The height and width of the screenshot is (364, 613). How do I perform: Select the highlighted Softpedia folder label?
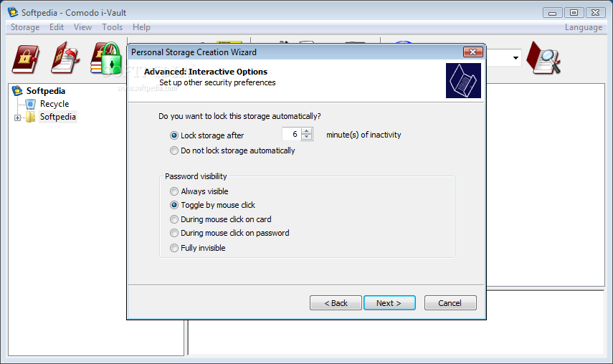58,117
